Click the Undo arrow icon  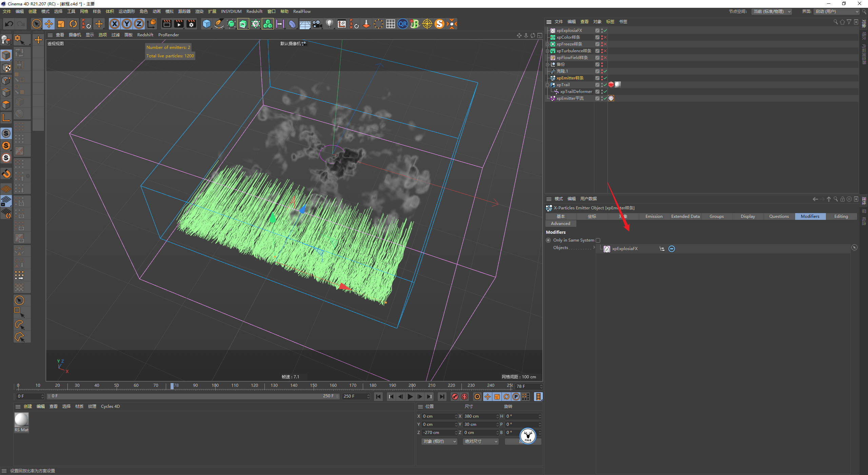tap(9, 24)
